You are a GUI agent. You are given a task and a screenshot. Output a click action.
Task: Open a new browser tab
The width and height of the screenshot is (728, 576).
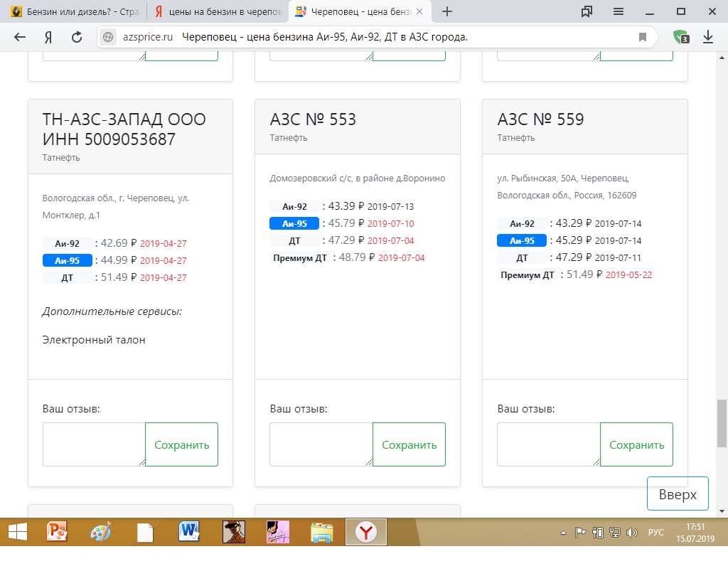[x=447, y=11]
